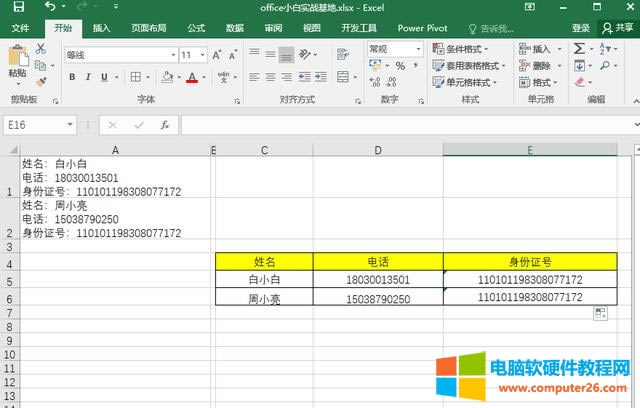Click the font color red A swatch

[x=192, y=77]
